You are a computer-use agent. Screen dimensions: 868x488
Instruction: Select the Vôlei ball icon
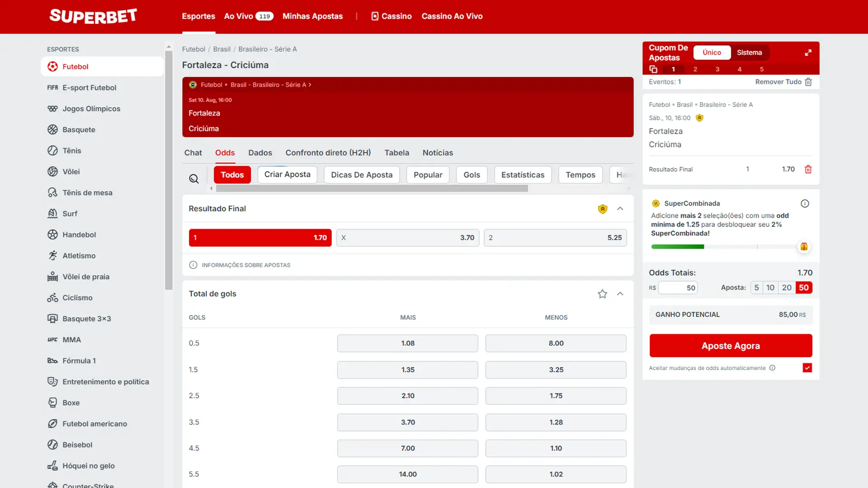point(53,172)
